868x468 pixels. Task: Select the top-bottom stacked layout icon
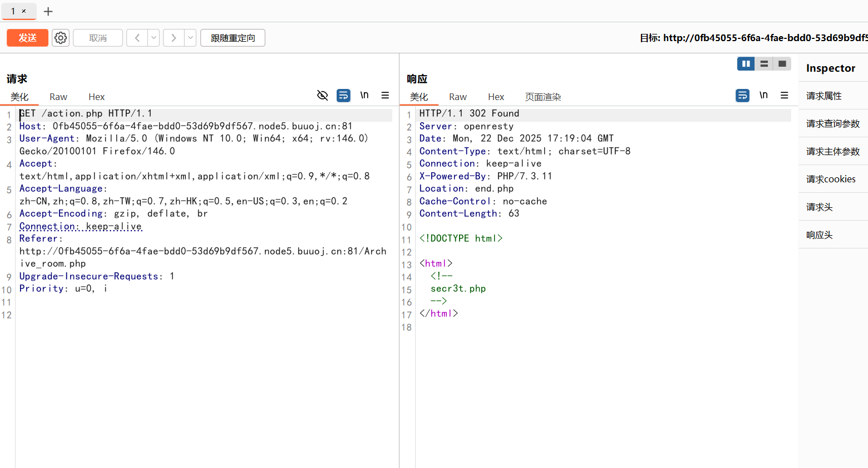(x=764, y=64)
